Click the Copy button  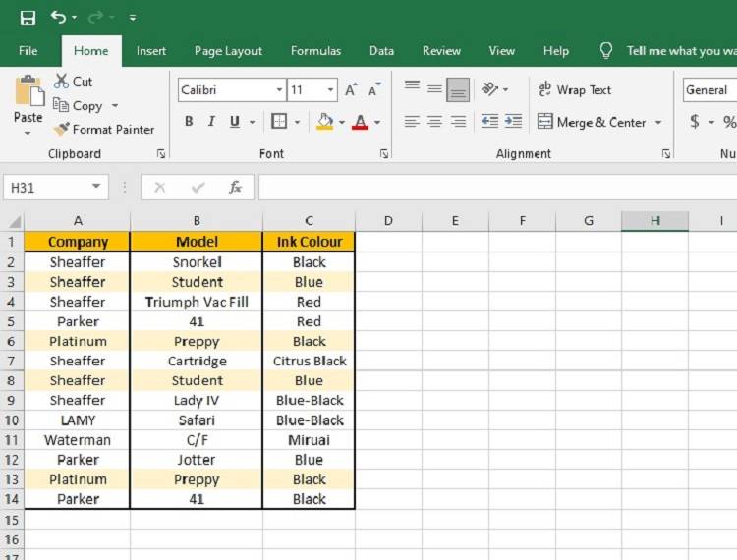pos(78,106)
